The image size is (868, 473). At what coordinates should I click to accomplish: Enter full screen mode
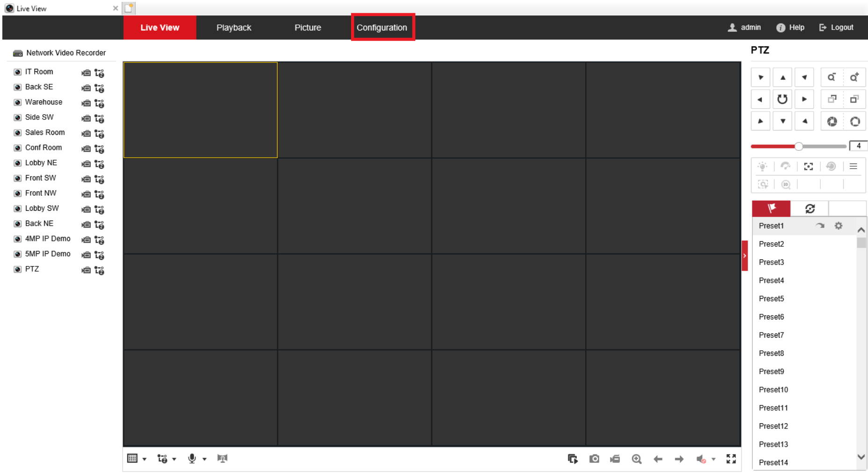point(731,459)
